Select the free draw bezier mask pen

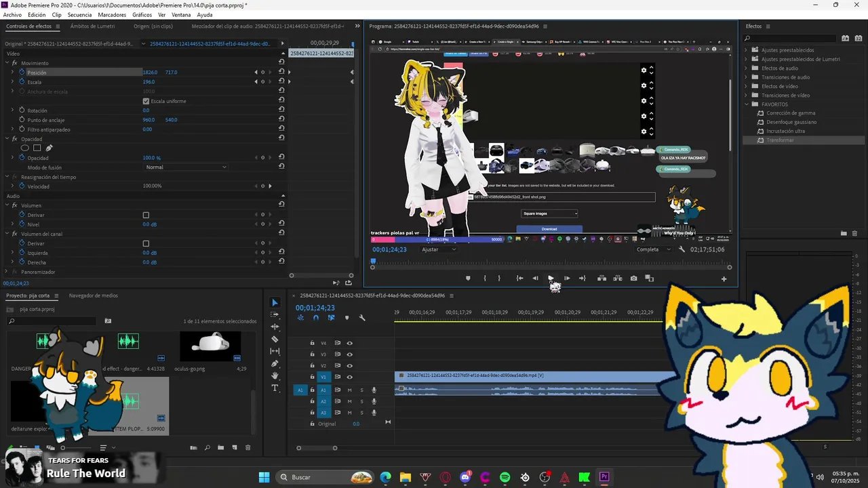click(x=49, y=148)
